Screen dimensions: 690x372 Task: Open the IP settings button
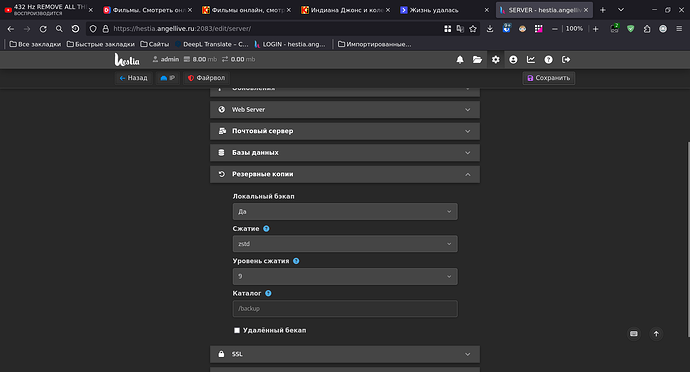pos(168,78)
